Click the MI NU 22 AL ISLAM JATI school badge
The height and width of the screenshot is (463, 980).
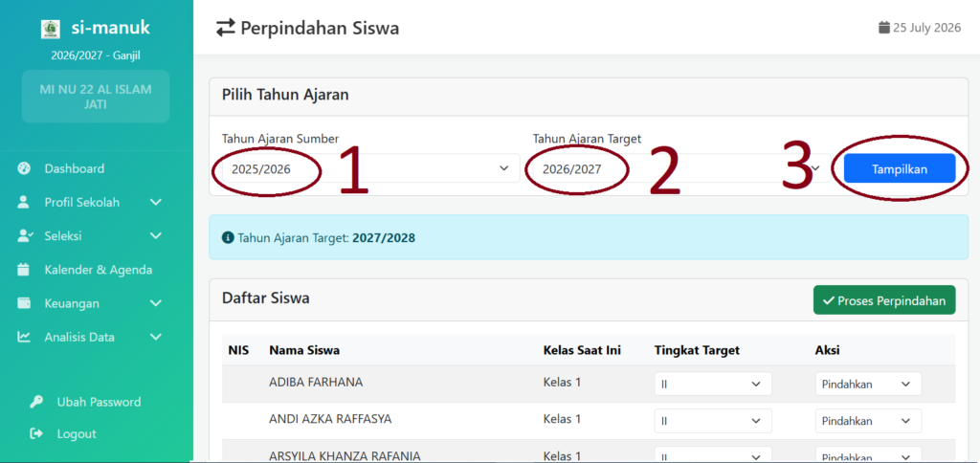click(96, 97)
